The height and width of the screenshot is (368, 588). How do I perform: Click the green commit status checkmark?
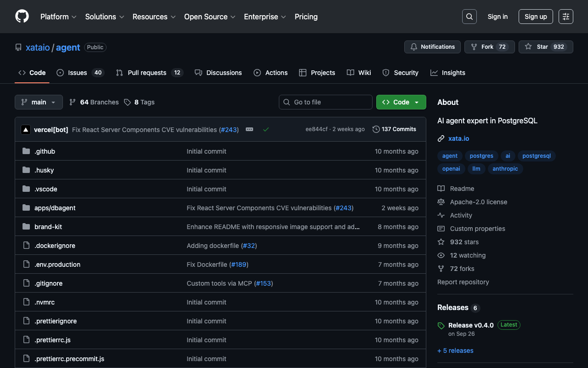[266, 130]
